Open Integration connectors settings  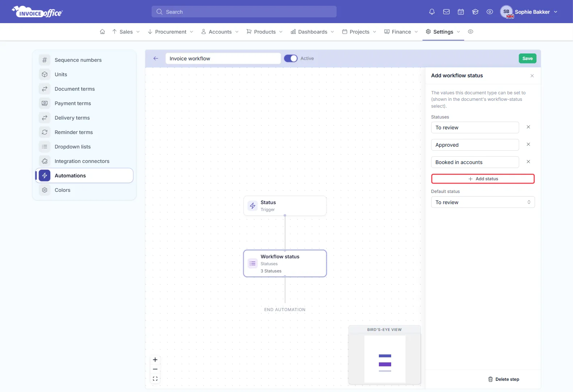[x=84, y=161]
